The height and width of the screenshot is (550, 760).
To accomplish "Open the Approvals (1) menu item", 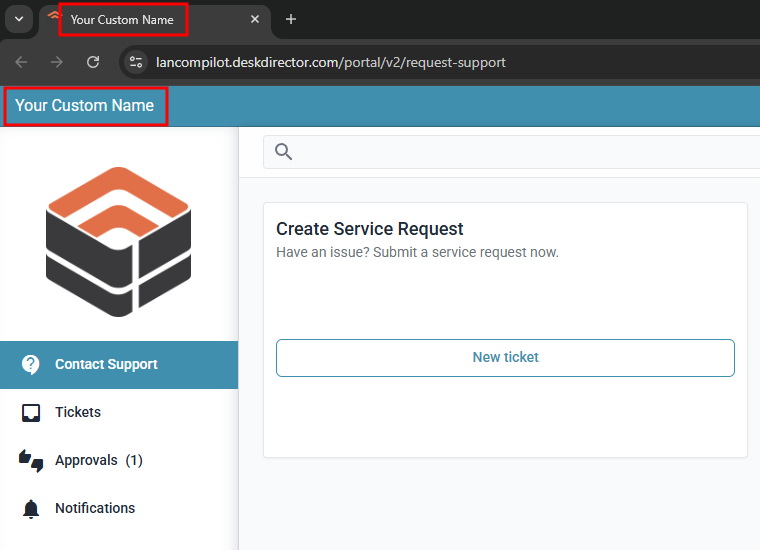I will pyautogui.click(x=98, y=460).
